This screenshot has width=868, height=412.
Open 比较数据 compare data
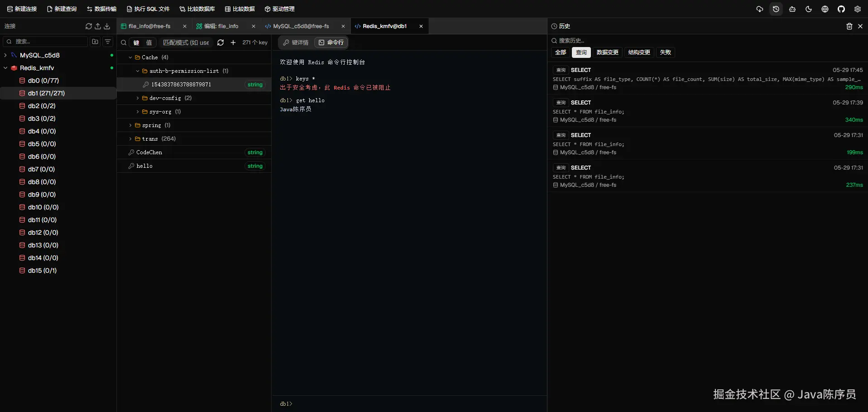pyautogui.click(x=240, y=9)
